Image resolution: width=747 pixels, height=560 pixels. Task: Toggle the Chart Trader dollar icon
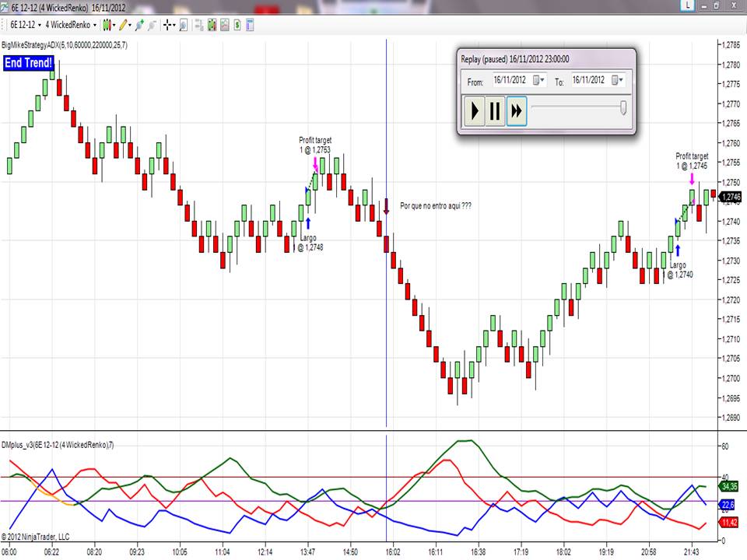pos(237,25)
